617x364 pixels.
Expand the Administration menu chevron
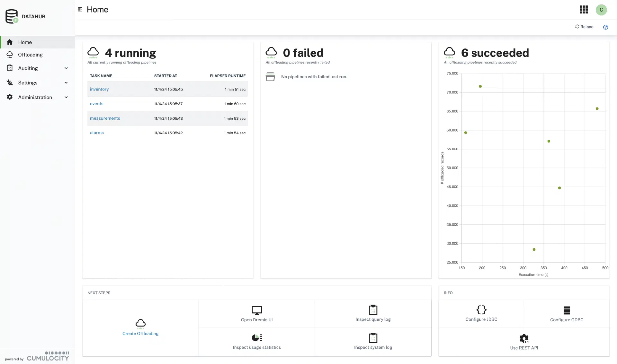click(66, 97)
